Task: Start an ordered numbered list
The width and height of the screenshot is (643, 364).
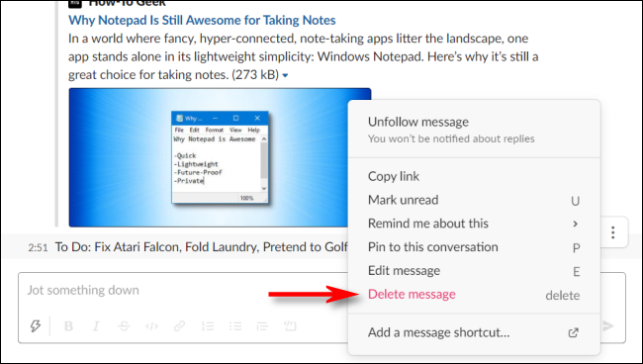Action: (208, 326)
